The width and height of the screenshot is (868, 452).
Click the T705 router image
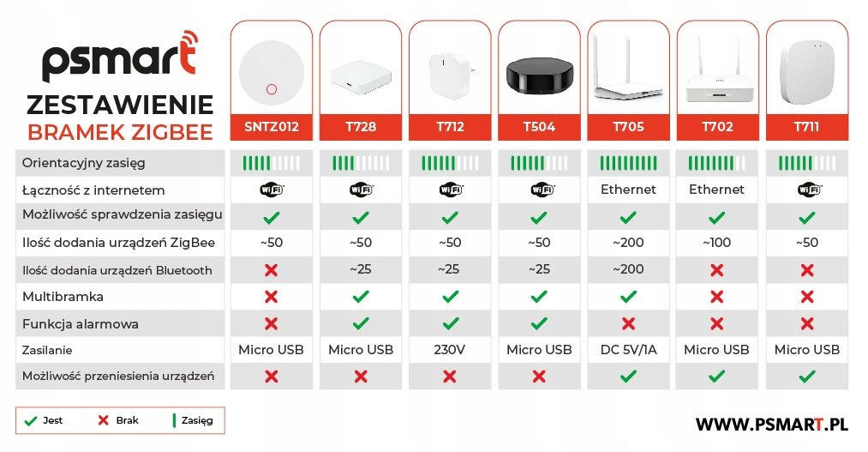click(627, 74)
